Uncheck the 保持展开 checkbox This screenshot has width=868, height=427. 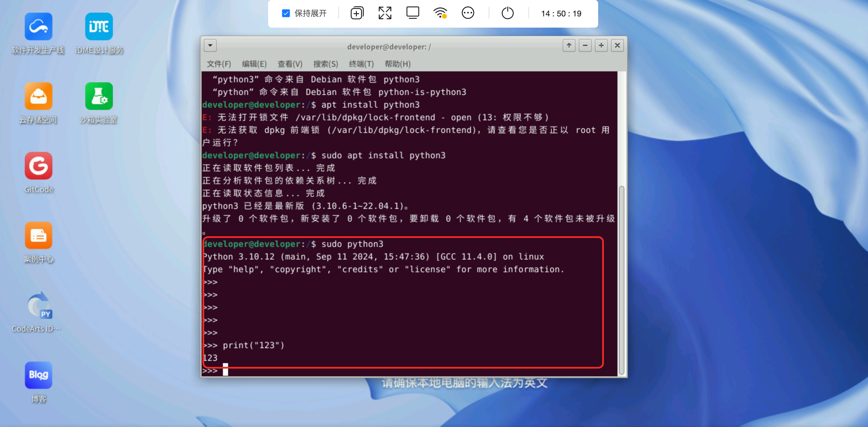click(x=286, y=14)
